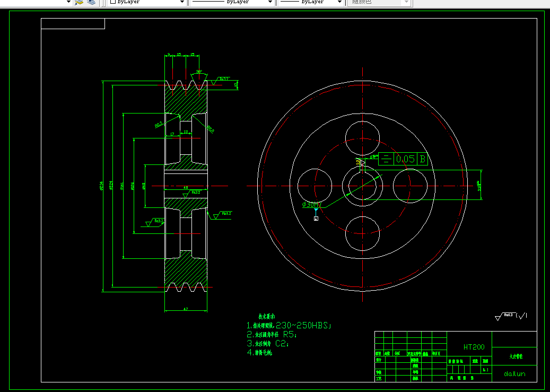Select datum letter B in tolerance frame

tap(422, 159)
